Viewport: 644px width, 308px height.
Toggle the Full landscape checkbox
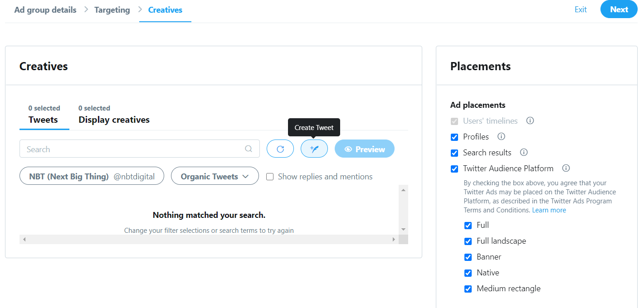point(468,241)
